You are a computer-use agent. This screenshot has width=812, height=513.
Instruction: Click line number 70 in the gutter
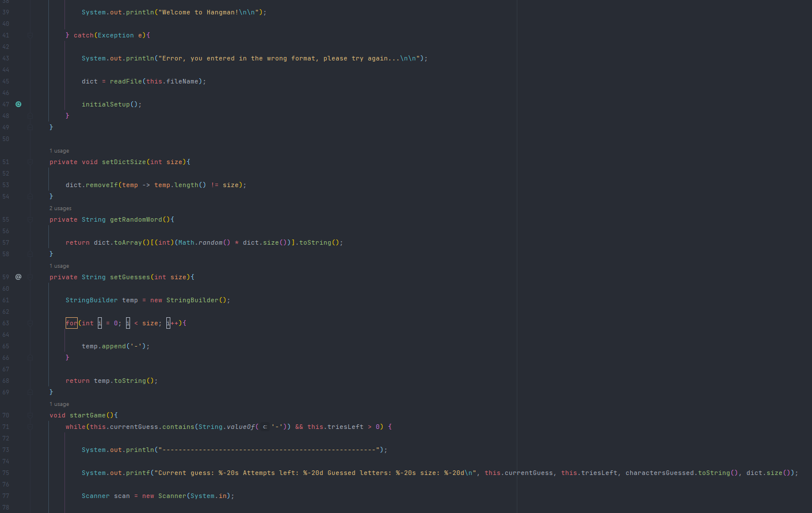6,415
